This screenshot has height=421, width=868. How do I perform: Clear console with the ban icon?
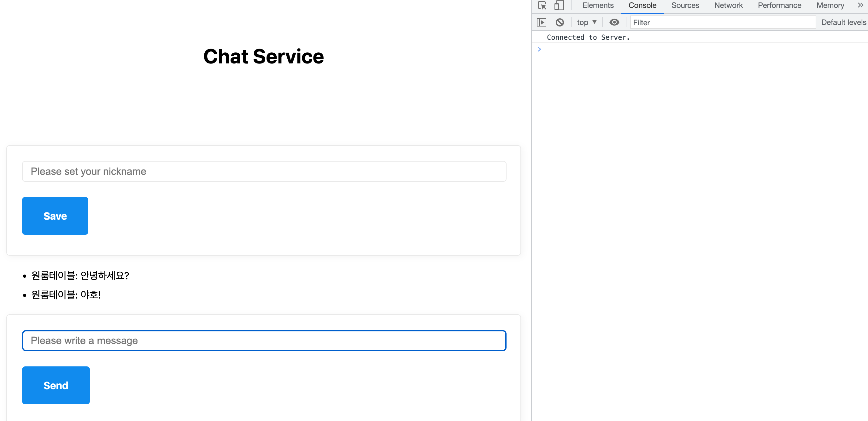560,23
